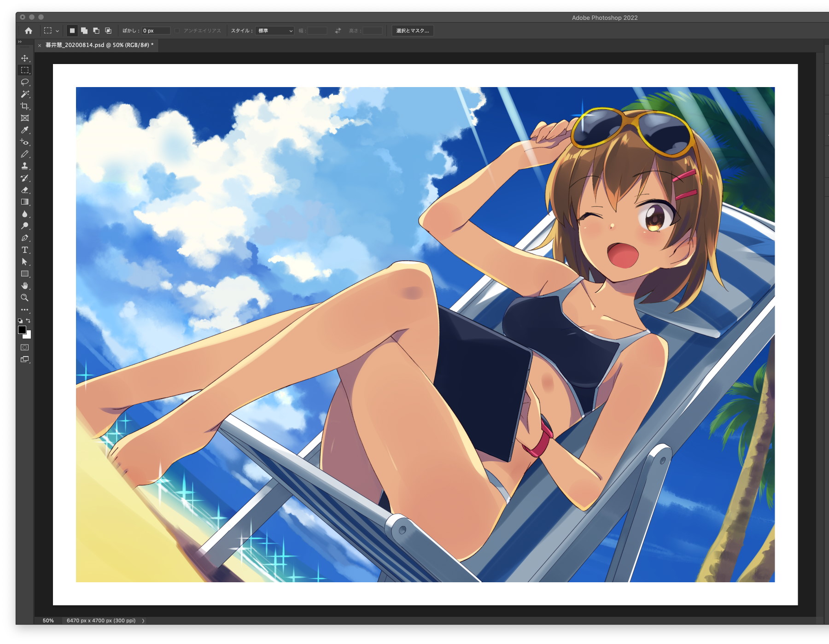The height and width of the screenshot is (644, 829).
Task: Enable the アンチエイリアス checkbox
Action: (177, 31)
